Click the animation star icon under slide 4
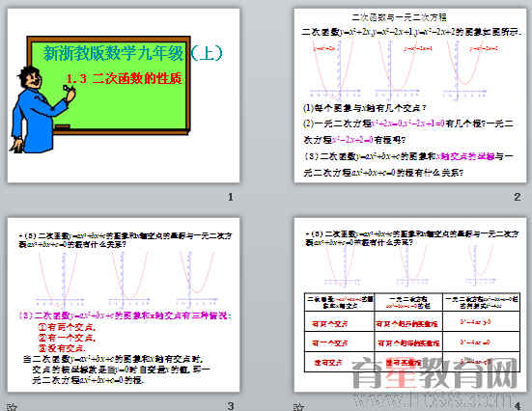 tap(298, 406)
